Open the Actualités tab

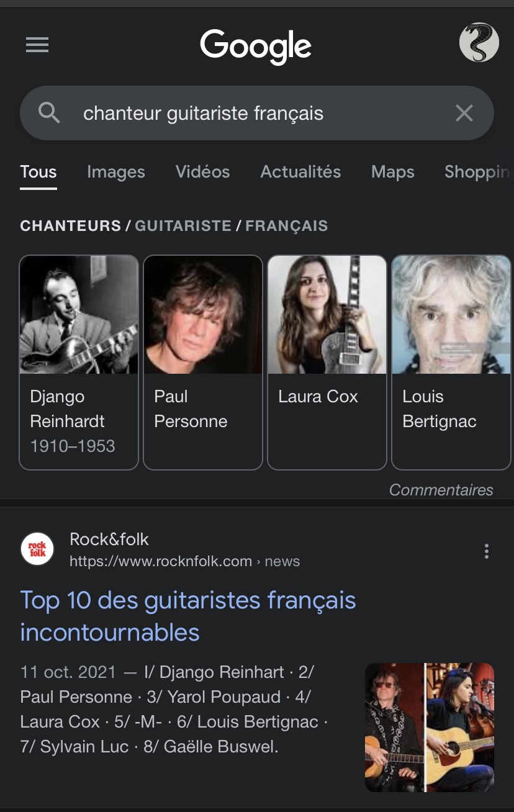[300, 172]
